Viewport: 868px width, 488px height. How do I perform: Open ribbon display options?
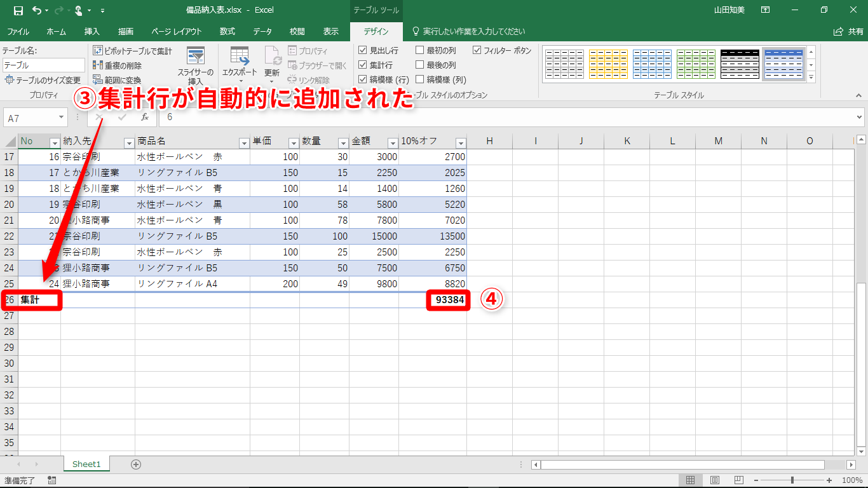point(766,10)
